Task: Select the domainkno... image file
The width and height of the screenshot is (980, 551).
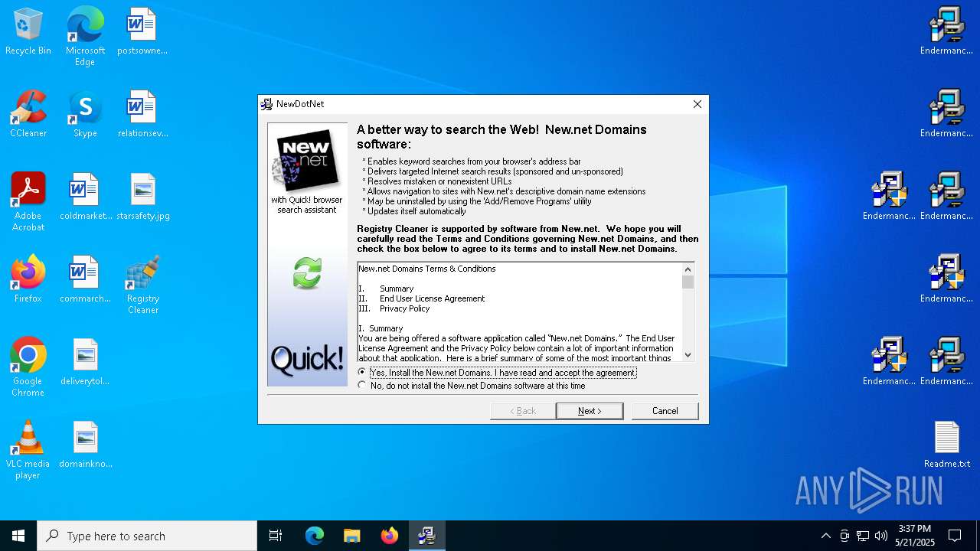Action: tap(85, 445)
